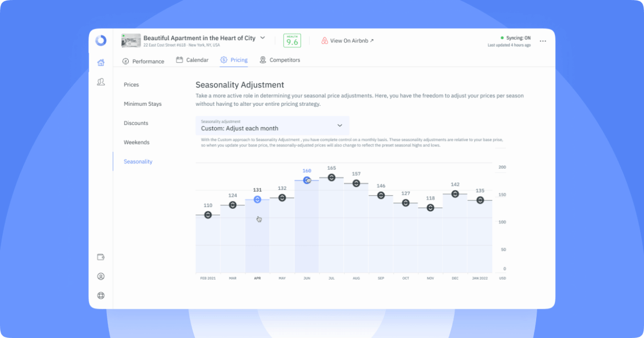Open the Seasonality adjustment dropdown
The image size is (644, 338).
click(x=272, y=126)
